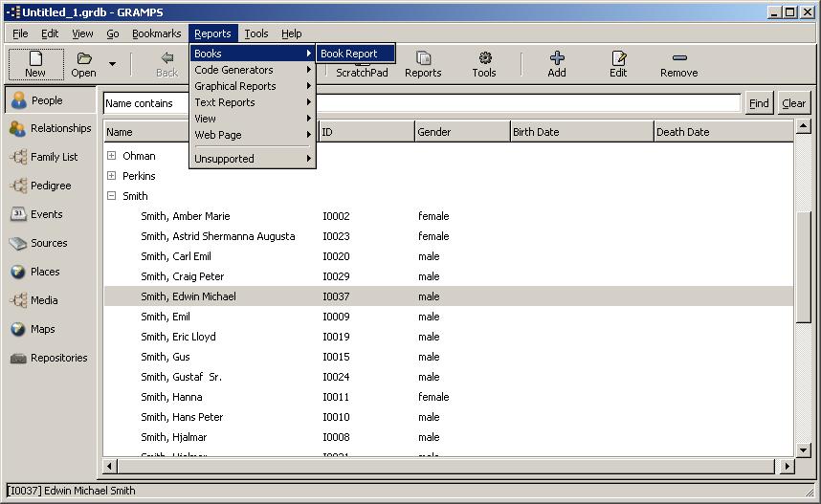Expand the Web Page submenu
The image size is (821, 504).
pyautogui.click(x=253, y=135)
